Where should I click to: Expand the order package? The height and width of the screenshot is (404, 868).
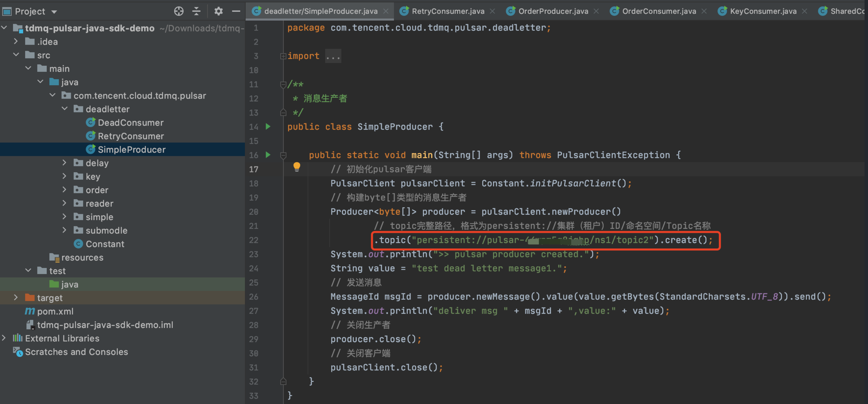click(65, 189)
